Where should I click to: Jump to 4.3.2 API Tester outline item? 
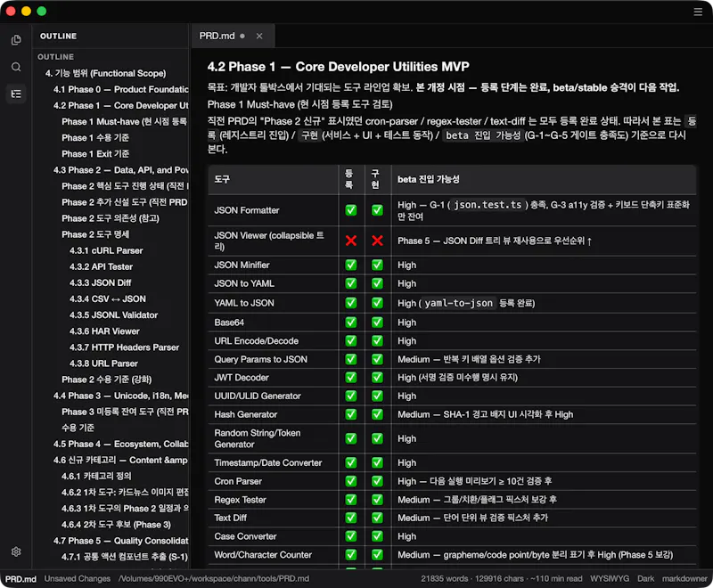(101, 266)
